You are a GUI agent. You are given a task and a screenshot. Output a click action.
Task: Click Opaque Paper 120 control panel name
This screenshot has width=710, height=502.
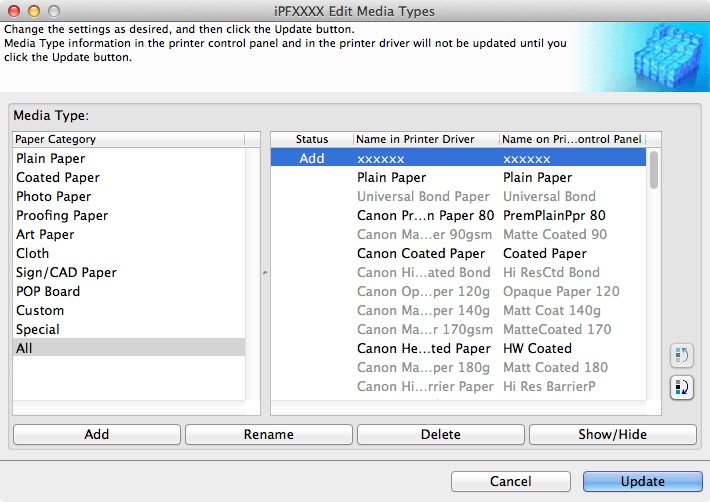pyautogui.click(x=561, y=292)
